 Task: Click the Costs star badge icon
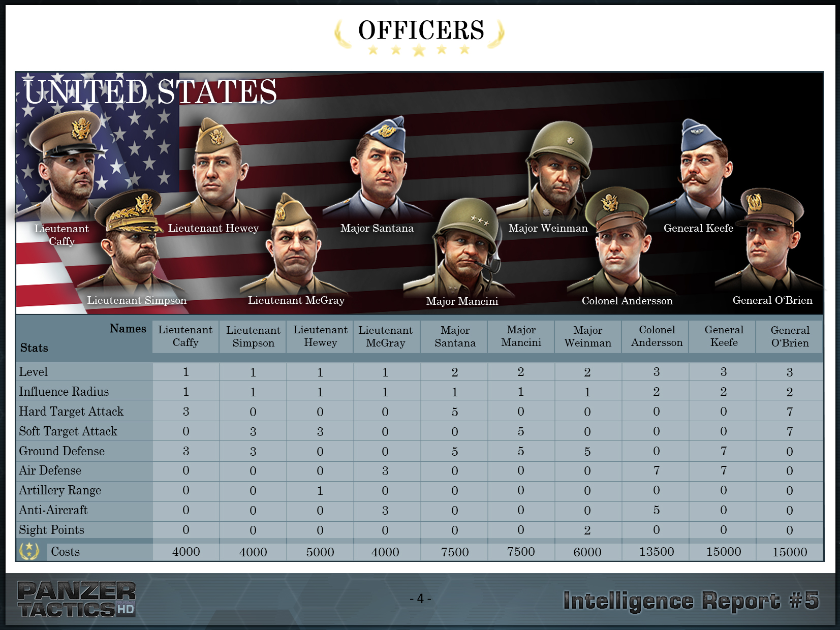[29, 551]
